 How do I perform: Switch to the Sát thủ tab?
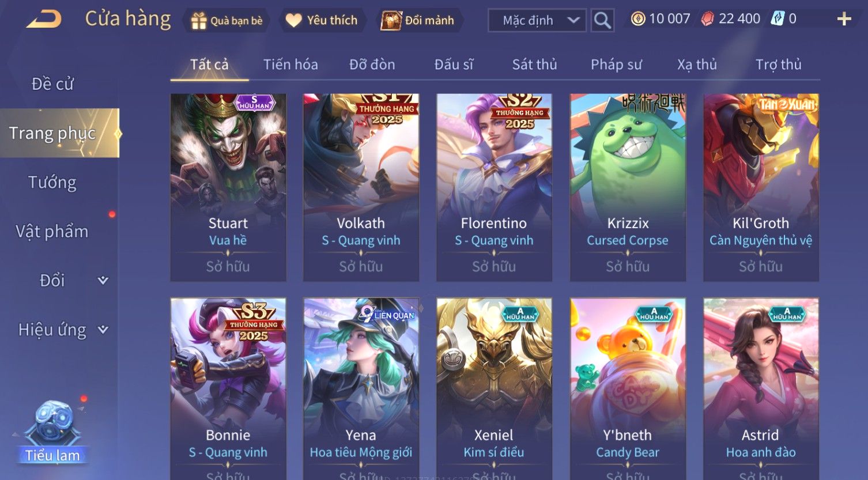tap(534, 65)
